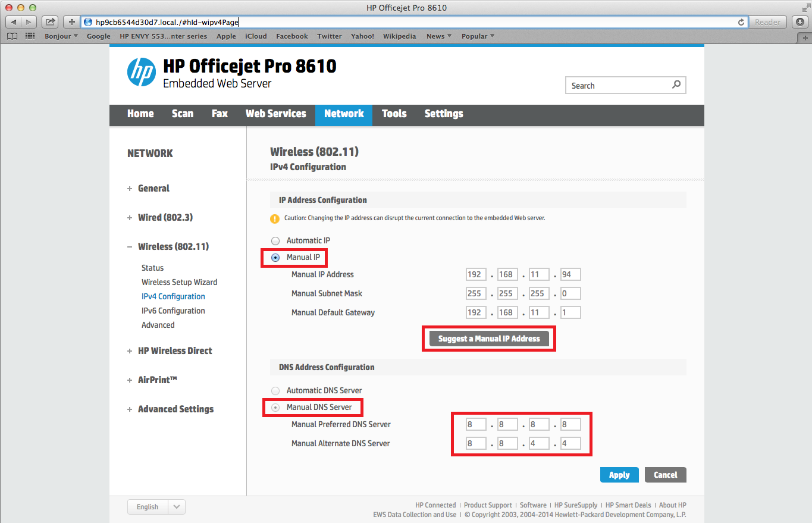Screen dimensions: 812x523
Task: Open the iCloud bookmark
Action: pyautogui.click(x=256, y=36)
